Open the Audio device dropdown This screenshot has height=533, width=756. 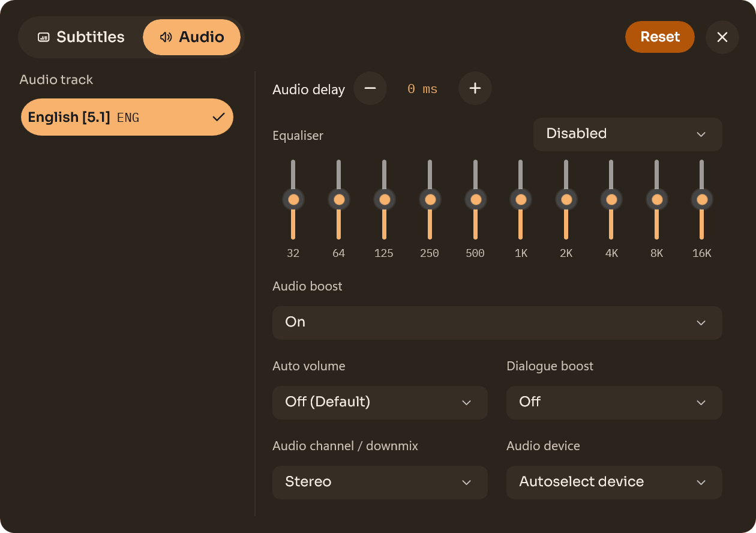coord(614,483)
